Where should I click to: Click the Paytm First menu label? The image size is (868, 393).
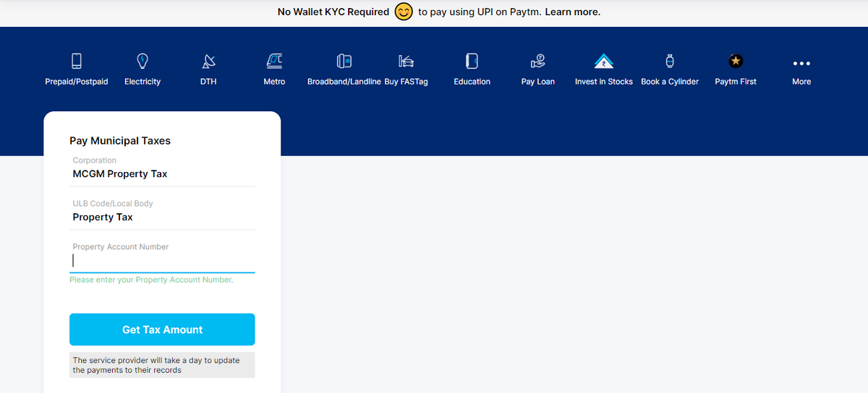(736, 82)
